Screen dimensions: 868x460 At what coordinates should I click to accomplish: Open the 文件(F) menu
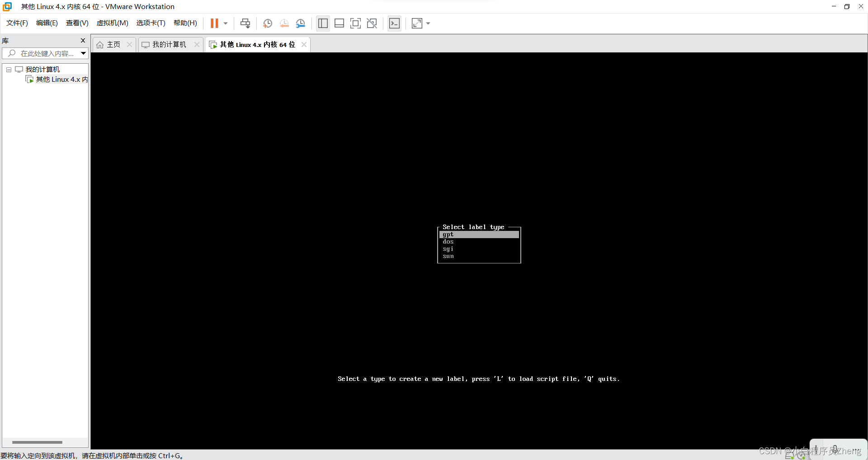(17, 23)
